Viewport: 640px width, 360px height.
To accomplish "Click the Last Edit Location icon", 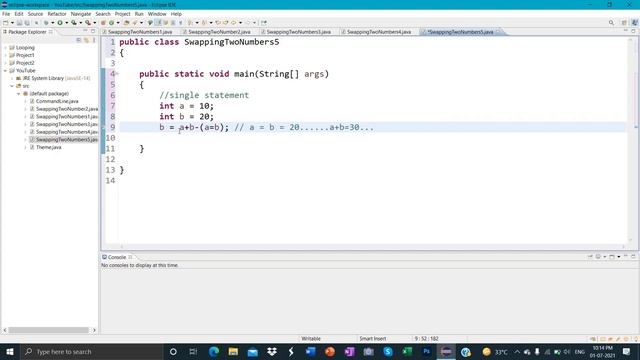I will 218,22.
